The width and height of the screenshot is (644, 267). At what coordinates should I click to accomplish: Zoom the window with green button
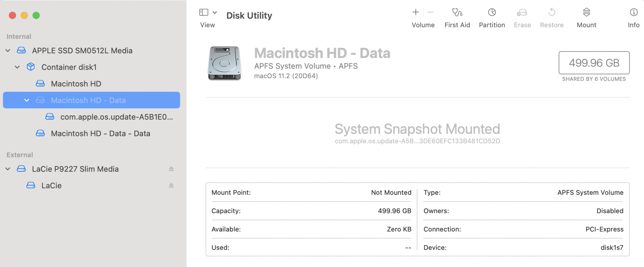point(36,15)
